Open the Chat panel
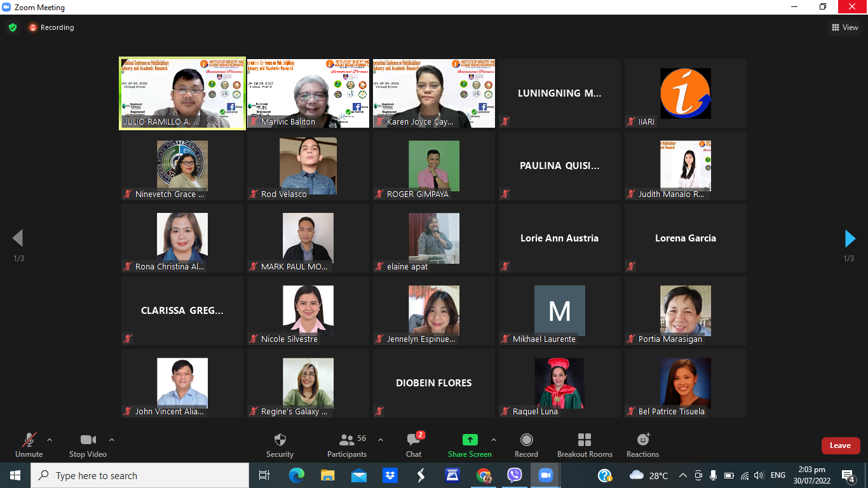This screenshot has width=868, height=488. pyautogui.click(x=414, y=440)
